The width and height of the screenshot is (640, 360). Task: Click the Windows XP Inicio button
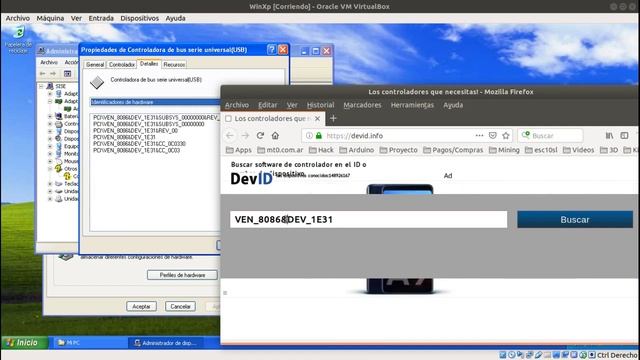coord(24,342)
